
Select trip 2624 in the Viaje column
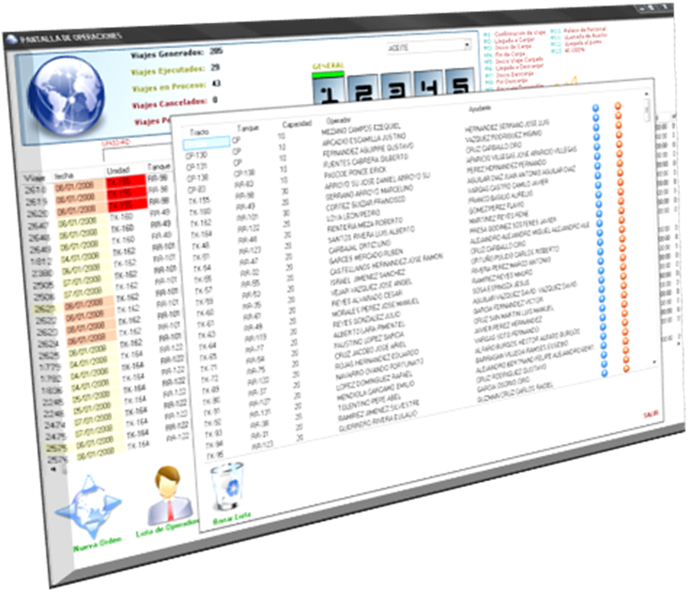coord(47,344)
